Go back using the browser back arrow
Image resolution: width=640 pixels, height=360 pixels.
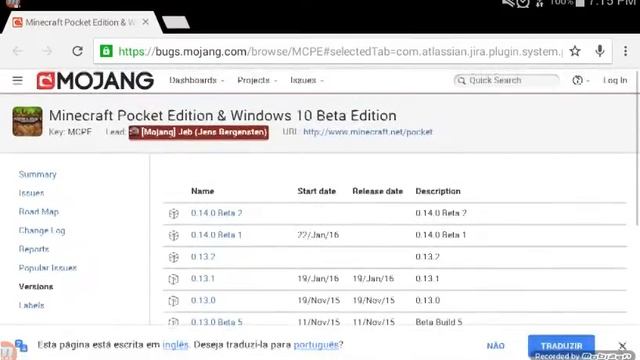click(18, 51)
